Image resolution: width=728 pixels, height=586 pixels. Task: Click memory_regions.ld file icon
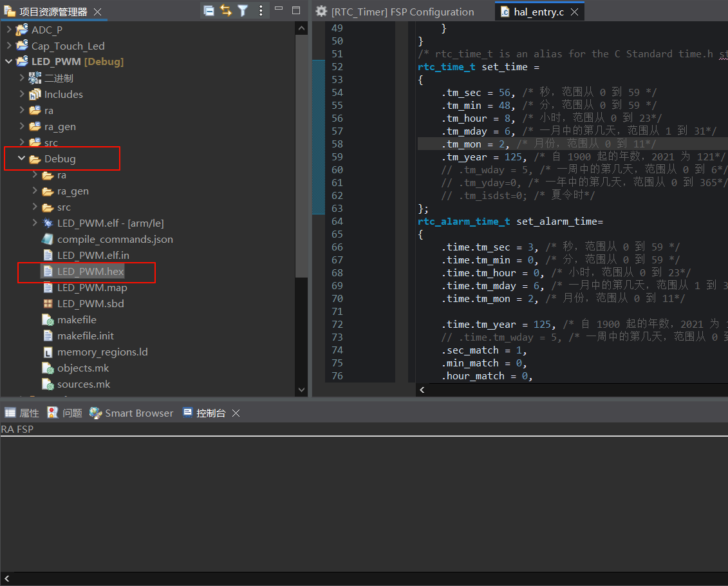click(x=48, y=352)
